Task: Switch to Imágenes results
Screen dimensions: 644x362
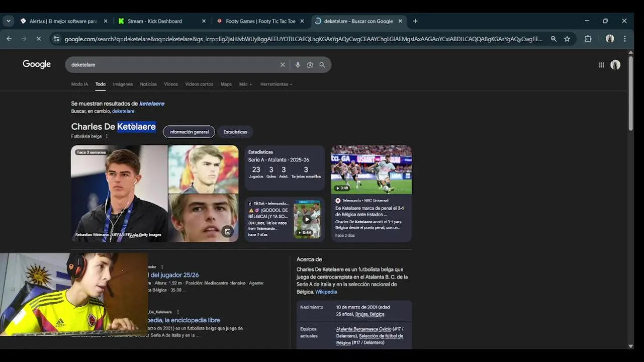Action: [x=123, y=84]
